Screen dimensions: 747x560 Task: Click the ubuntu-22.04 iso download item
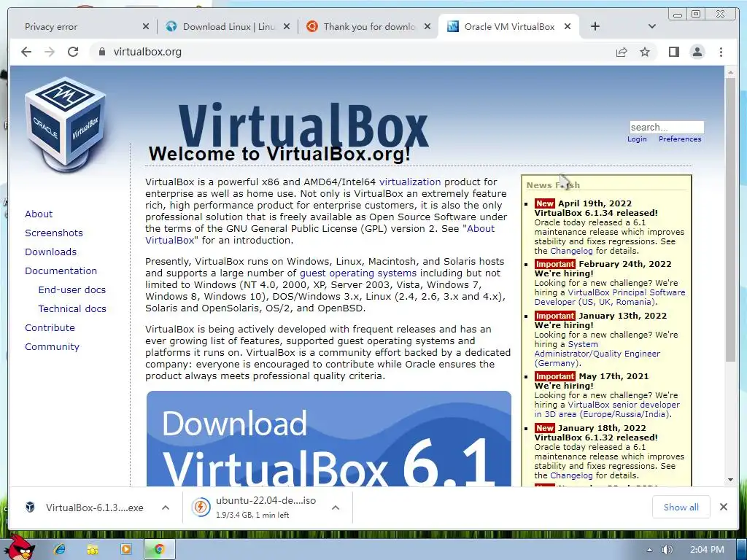[266, 507]
